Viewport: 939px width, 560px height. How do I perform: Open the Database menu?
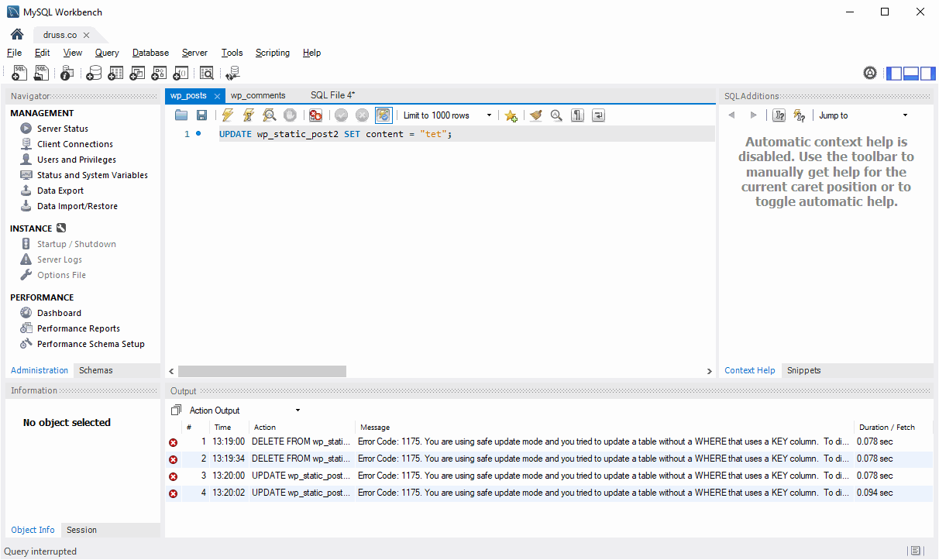click(150, 52)
